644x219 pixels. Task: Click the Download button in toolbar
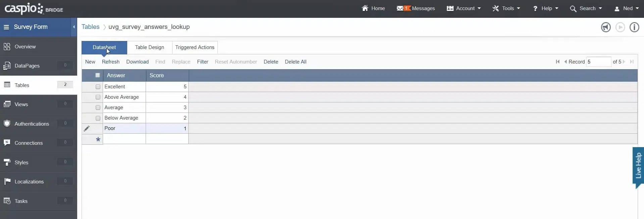click(x=137, y=62)
